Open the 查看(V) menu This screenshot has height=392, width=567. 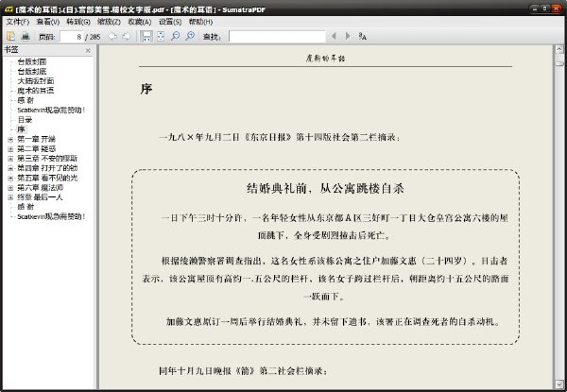tap(48, 22)
